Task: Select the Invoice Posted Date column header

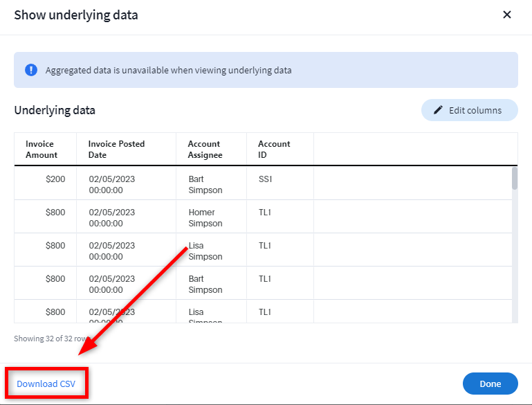Action: point(116,150)
